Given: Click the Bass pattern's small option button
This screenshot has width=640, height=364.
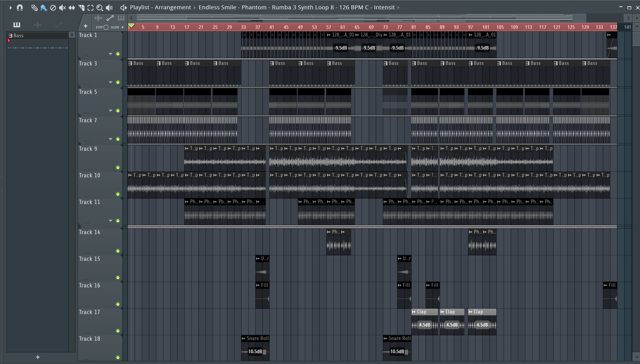Looking at the screenshot, I should click(x=72, y=34).
